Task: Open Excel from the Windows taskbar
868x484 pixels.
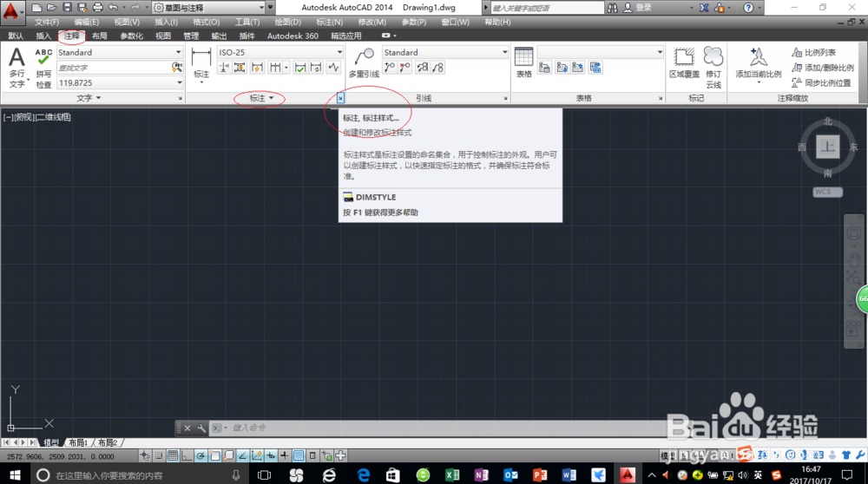Action: click(452, 475)
